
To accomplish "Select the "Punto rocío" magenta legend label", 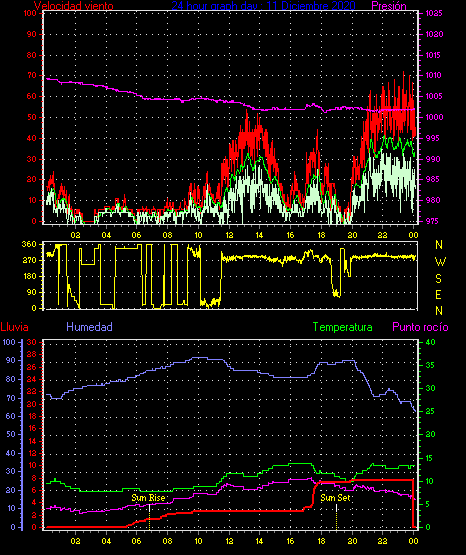I will tap(420, 327).
